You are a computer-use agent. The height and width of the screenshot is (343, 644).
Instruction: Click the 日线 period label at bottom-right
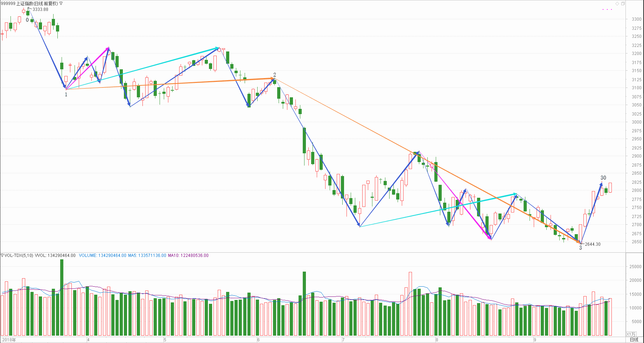click(x=634, y=339)
